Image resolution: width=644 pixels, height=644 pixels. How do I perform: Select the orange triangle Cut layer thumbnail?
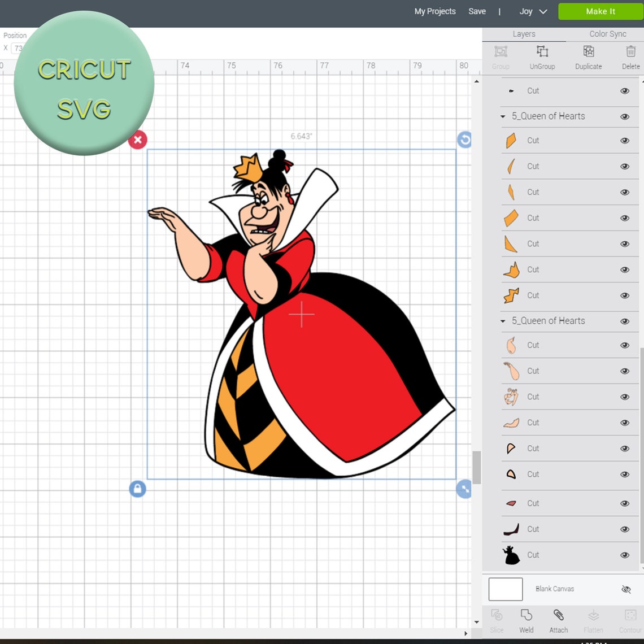point(511,244)
